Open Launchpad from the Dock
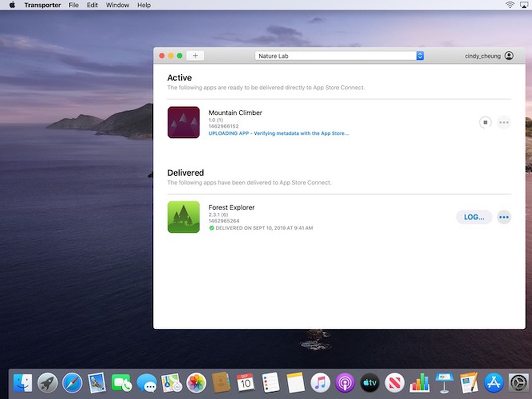532x399 pixels. [x=47, y=383]
